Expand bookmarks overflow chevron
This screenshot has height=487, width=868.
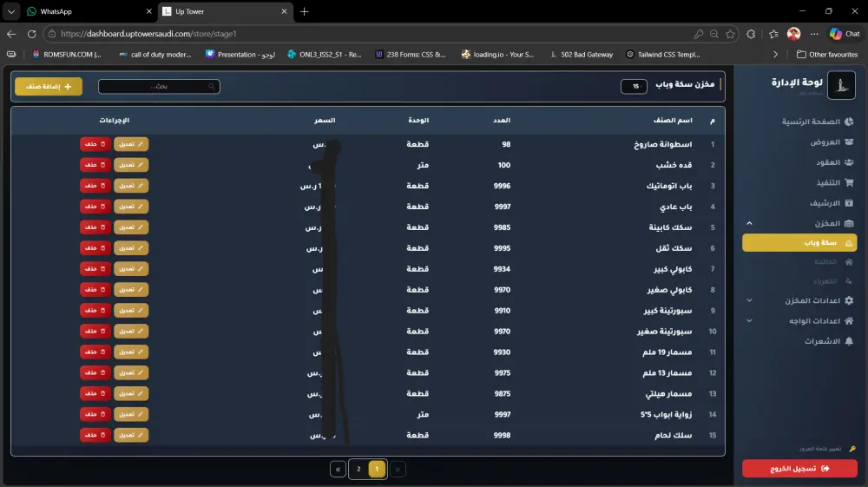click(775, 54)
